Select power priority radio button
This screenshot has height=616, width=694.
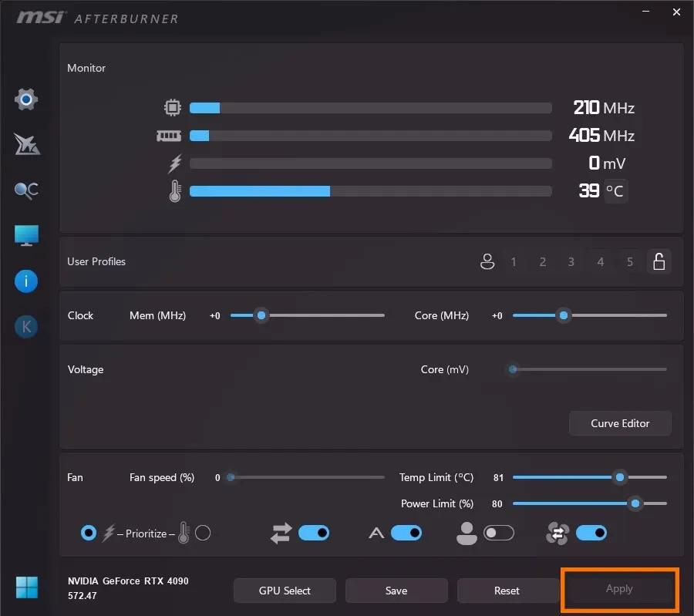pos(89,533)
